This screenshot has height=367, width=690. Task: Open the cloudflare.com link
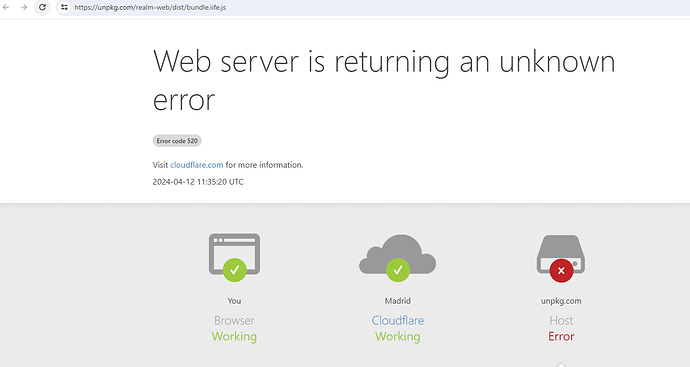[197, 165]
